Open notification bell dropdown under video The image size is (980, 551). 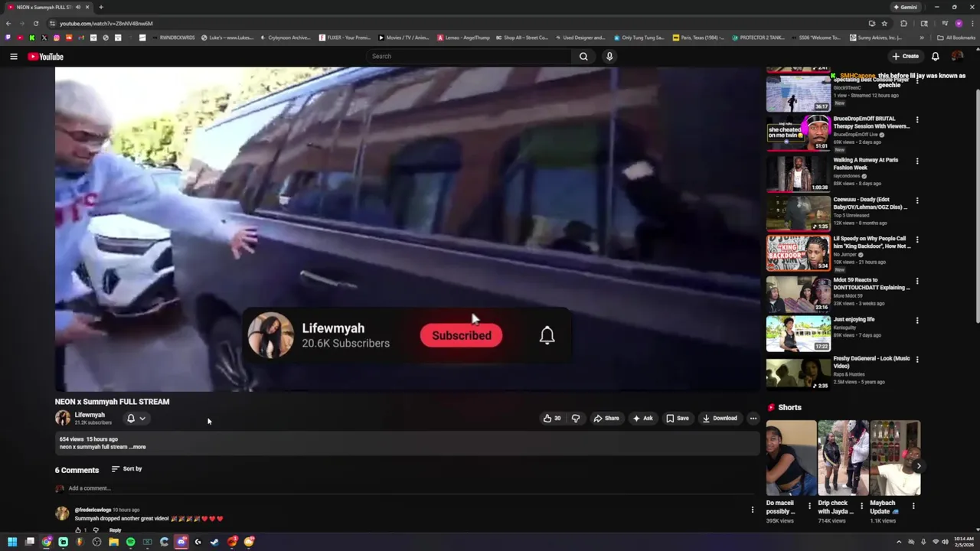[136, 419]
